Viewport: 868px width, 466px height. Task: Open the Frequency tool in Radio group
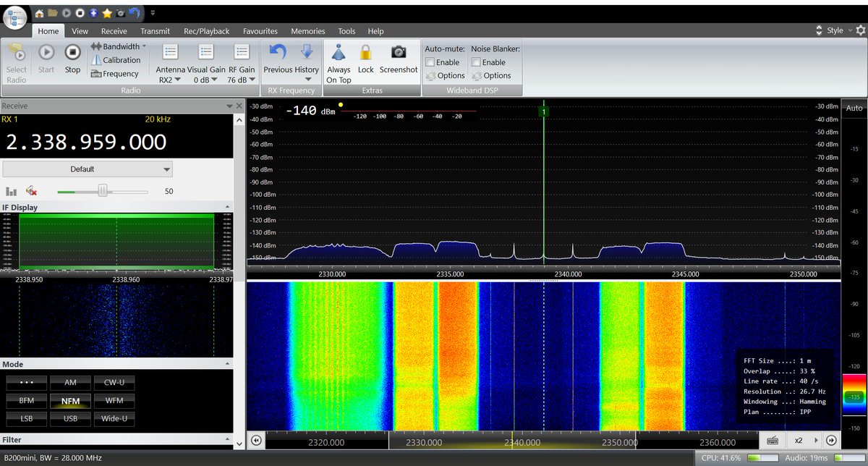(115, 74)
